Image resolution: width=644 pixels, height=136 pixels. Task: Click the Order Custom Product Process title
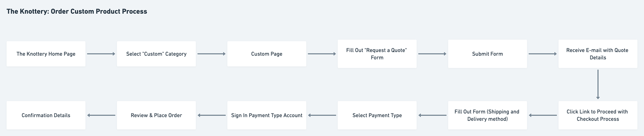(77, 11)
